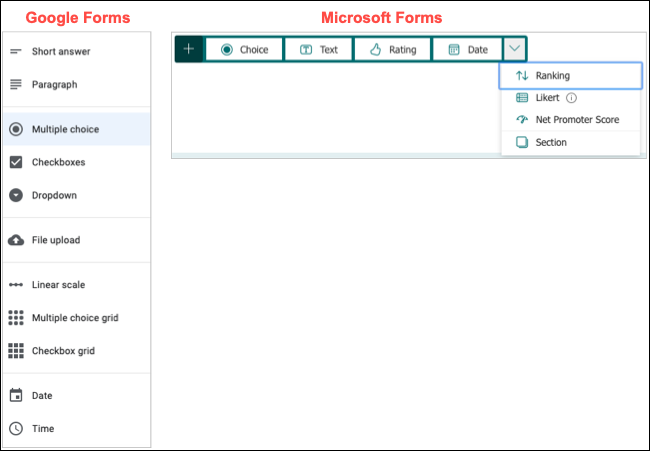Click the Likert info icon
Viewport: 650px width, 451px height.
pyautogui.click(x=571, y=98)
